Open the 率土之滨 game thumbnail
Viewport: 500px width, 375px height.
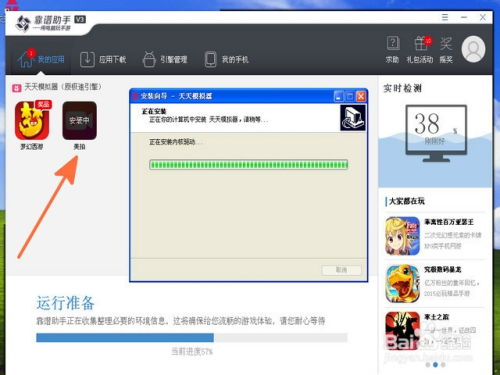402,331
